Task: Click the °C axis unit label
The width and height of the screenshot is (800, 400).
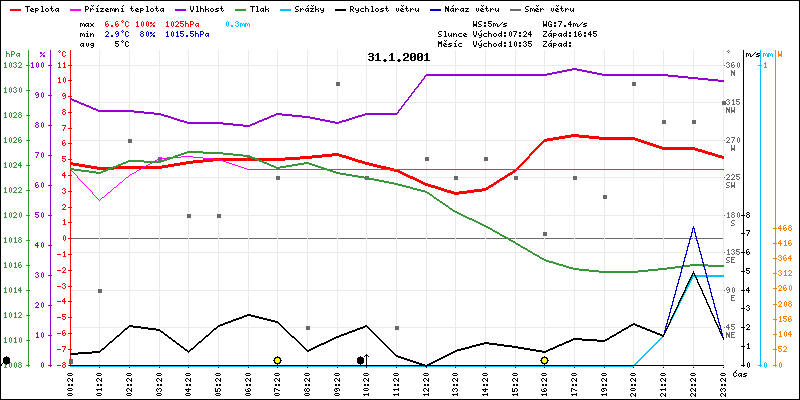Action: coord(62,53)
